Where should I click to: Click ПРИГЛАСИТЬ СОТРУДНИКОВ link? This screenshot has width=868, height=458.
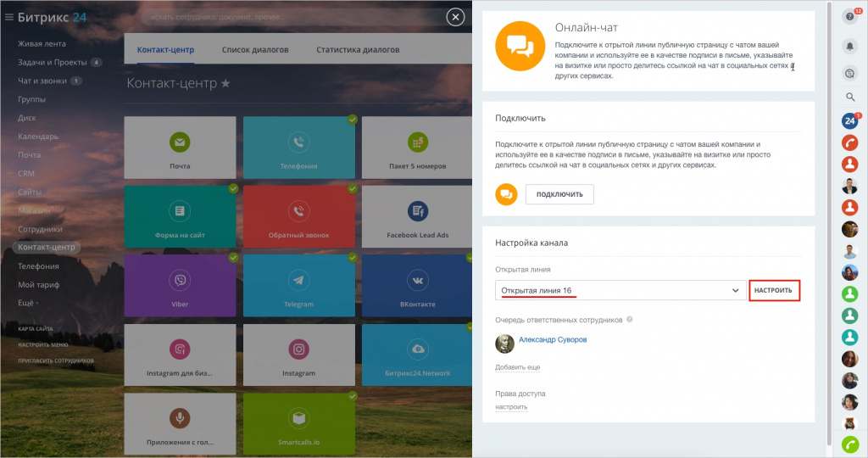(56, 361)
